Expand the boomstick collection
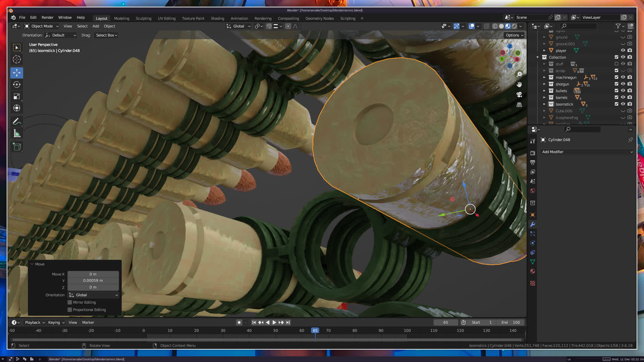 tap(544, 104)
